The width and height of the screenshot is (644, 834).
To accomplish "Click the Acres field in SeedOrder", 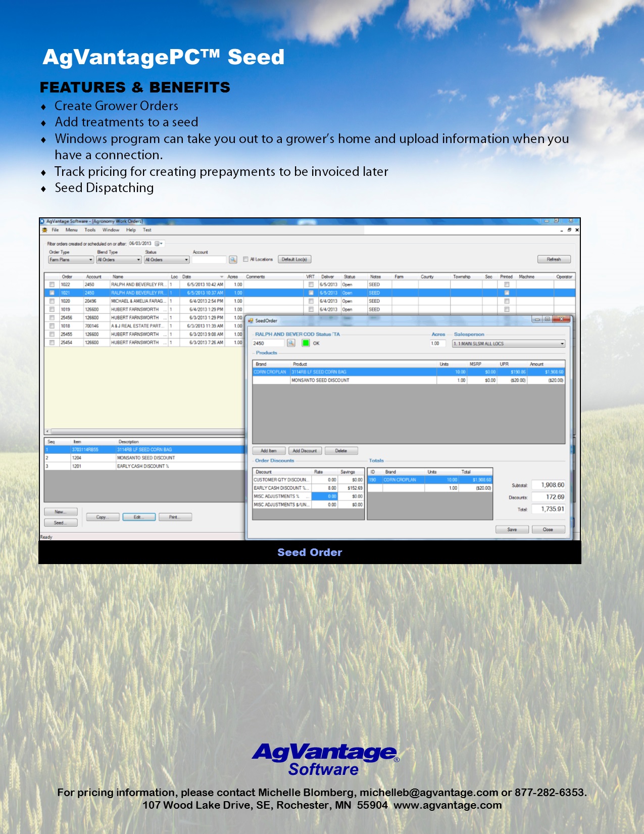I will click(438, 343).
